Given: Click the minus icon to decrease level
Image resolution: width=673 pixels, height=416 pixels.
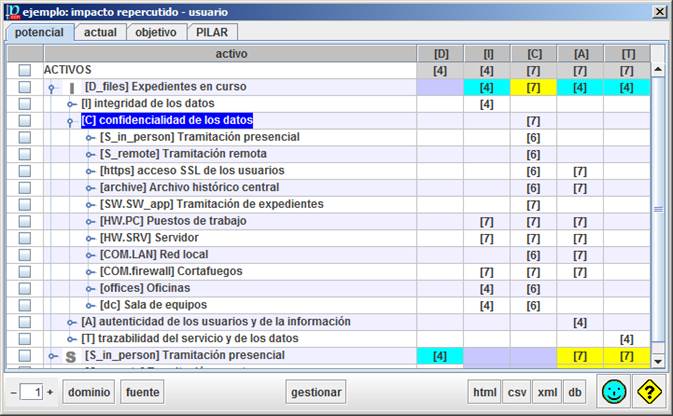Looking at the screenshot, I should point(12,393).
